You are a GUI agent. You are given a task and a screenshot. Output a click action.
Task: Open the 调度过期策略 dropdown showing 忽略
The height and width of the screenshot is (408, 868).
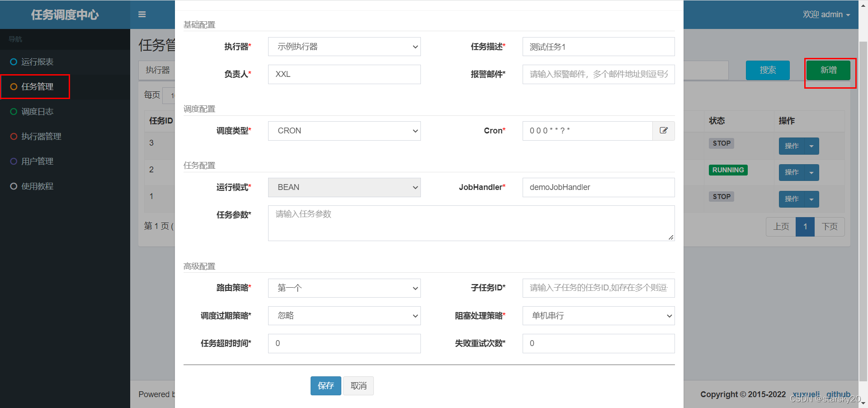(x=344, y=316)
